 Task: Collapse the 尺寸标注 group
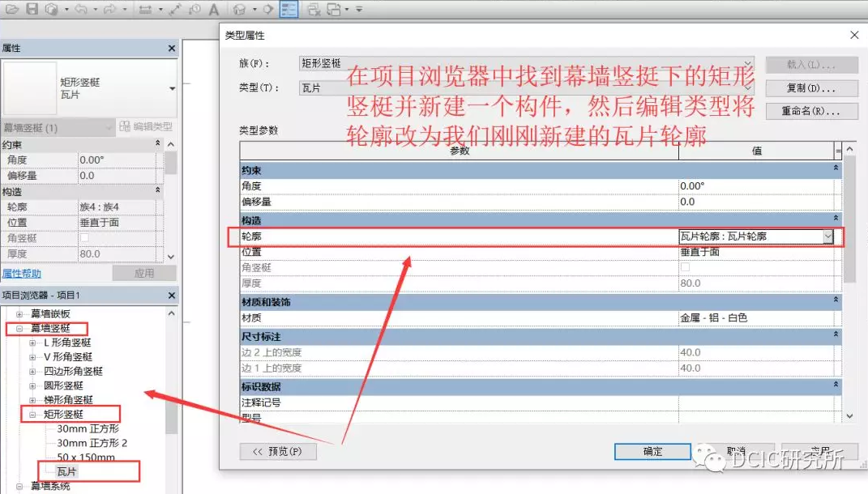pyautogui.click(x=836, y=334)
